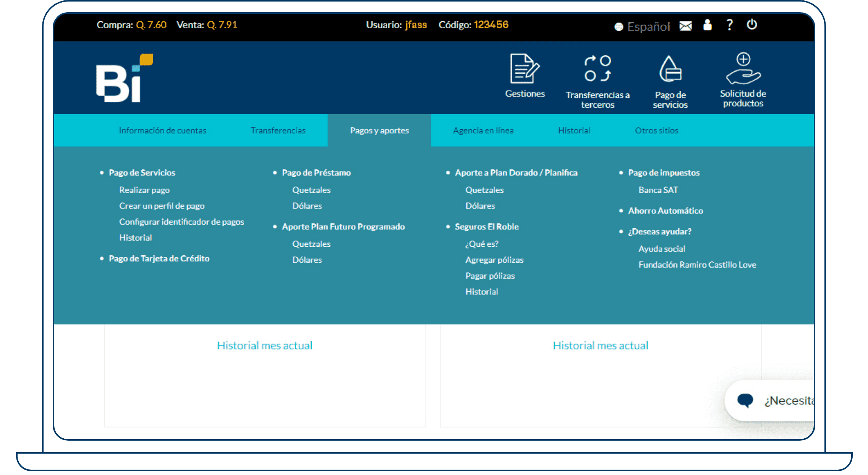Open the user profile icon

708,25
